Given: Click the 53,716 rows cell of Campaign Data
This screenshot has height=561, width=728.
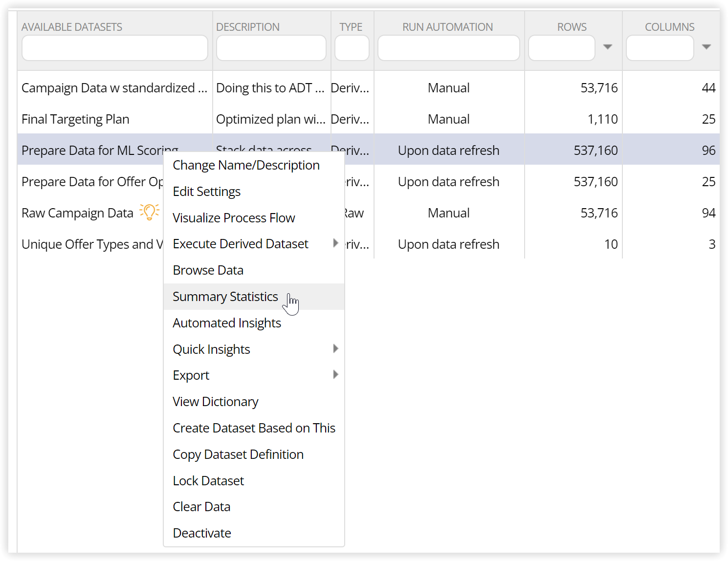Looking at the screenshot, I should pos(599,88).
